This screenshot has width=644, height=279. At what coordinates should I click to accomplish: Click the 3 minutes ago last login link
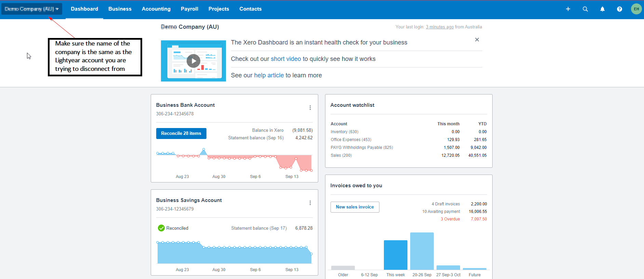point(440,27)
